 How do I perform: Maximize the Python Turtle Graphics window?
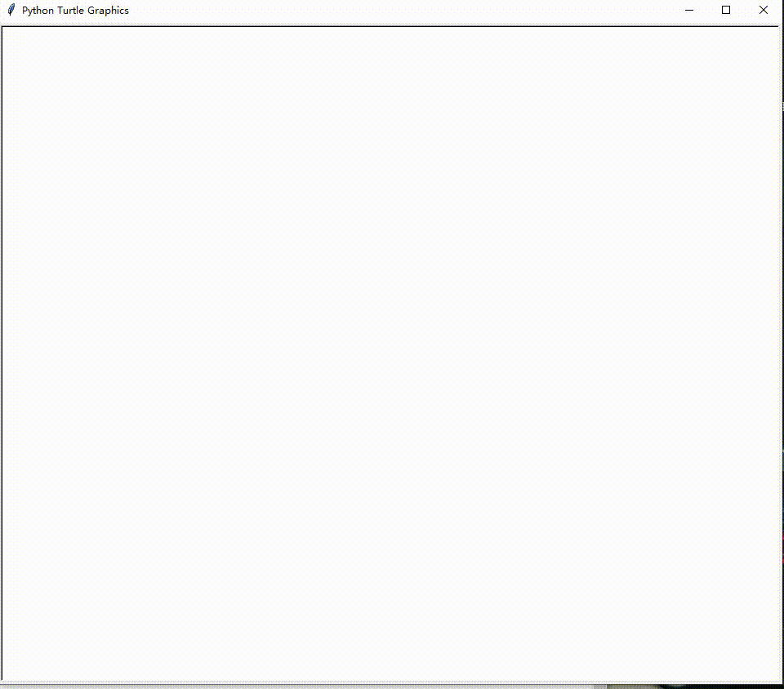[726, 10]
